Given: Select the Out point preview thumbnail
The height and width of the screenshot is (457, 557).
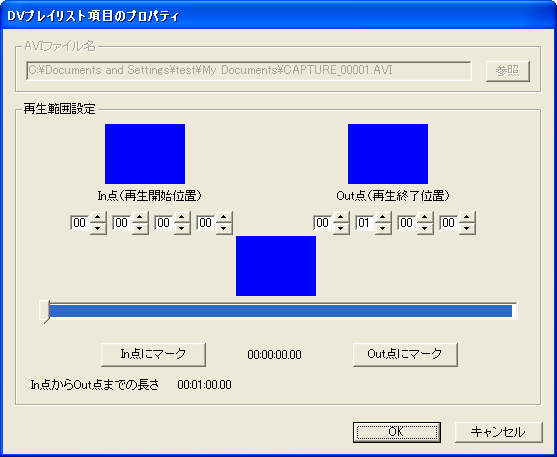Looking at the screenshot, I should [x=388, y=154].
